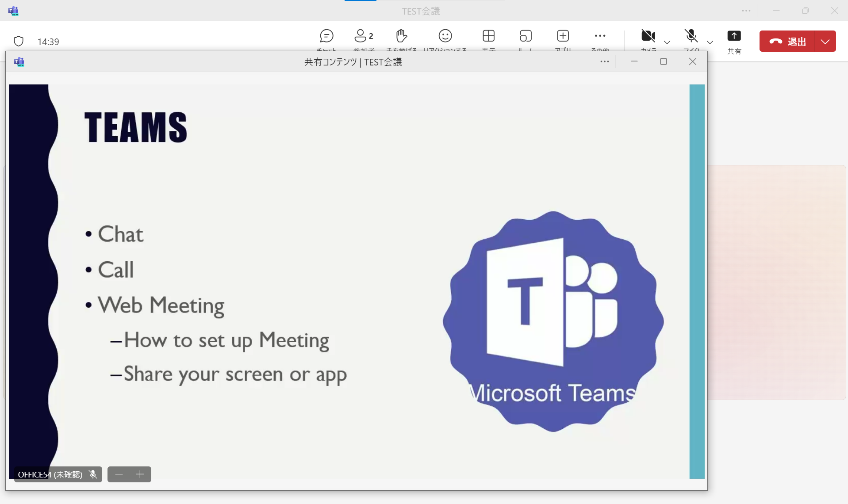Open the Share content tray
The image size is (848, 504).
[734, 42]
